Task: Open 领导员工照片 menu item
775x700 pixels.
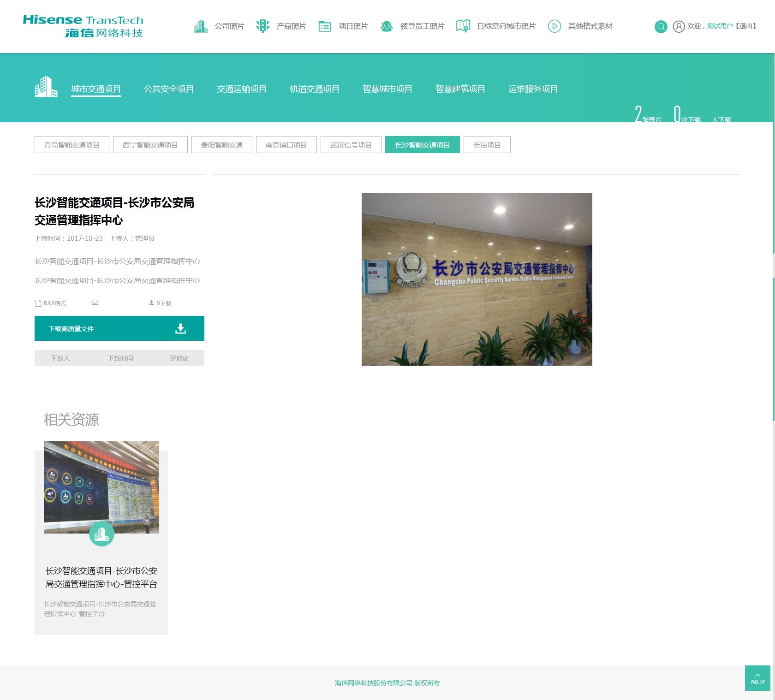Action: point(422,26)
